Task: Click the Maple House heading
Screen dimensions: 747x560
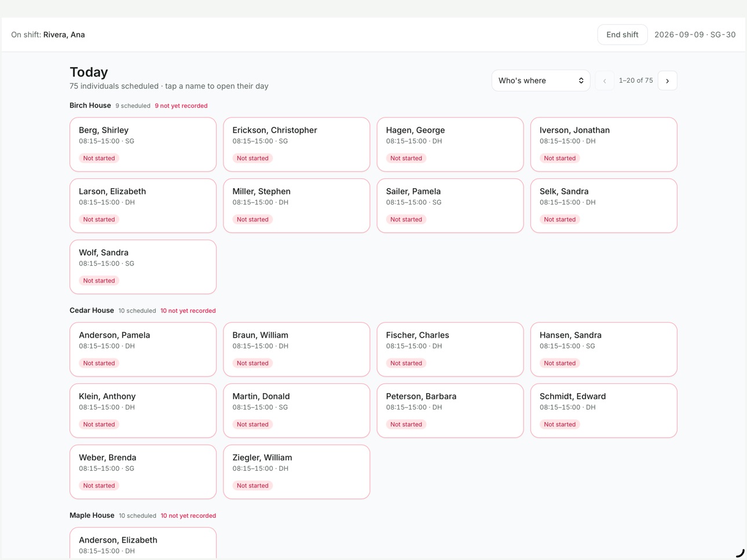Action: (92, 515)
